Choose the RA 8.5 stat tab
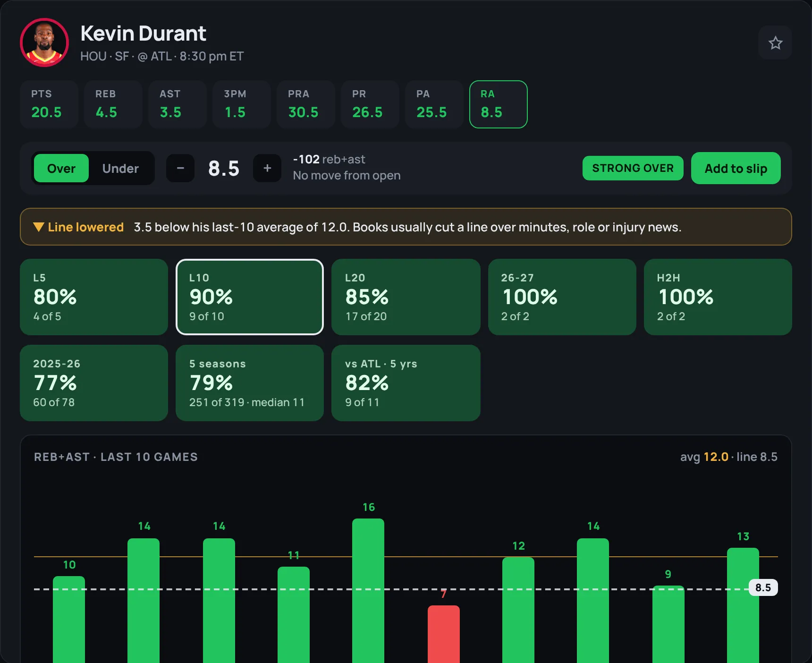 [499, 104]
